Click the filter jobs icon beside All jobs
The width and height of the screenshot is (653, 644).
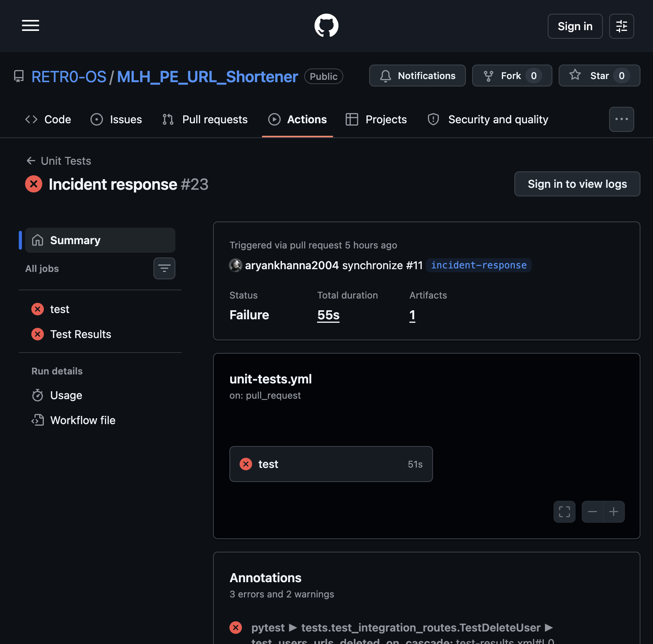(x=164, y=268)
